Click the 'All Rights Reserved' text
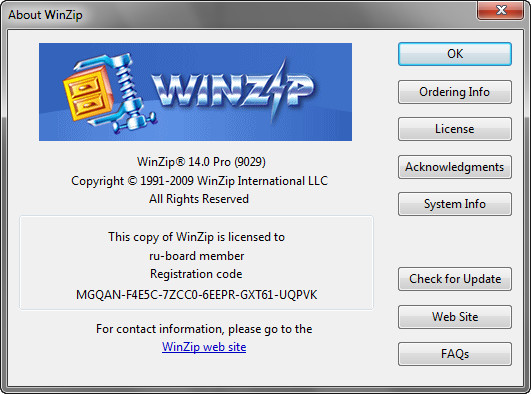 (199, 199)
